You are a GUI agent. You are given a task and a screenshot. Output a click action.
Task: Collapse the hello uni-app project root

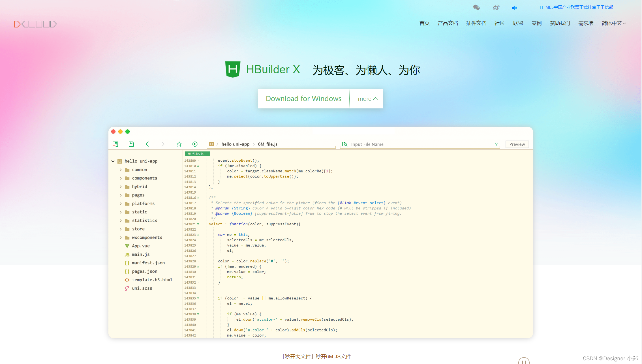[113, 161]
